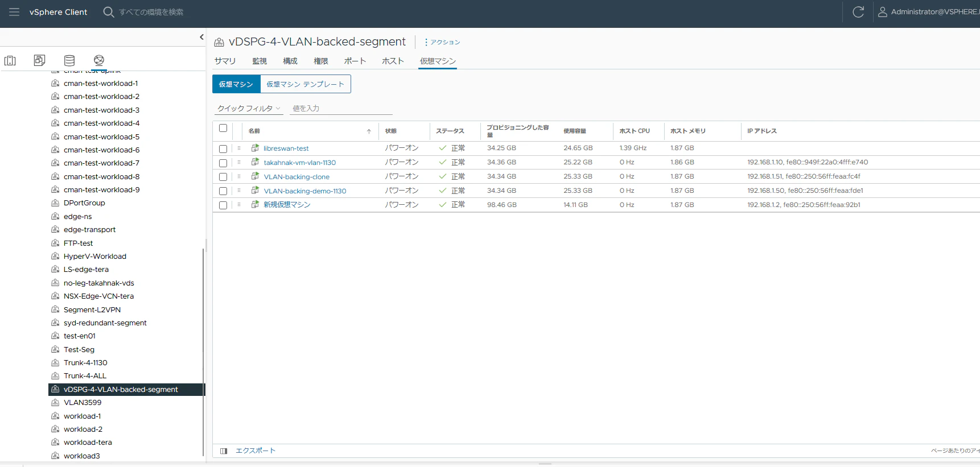Click the 98.46 GB provisioned value
Viewport: 980px width, 467px height.
pos(502,205)
